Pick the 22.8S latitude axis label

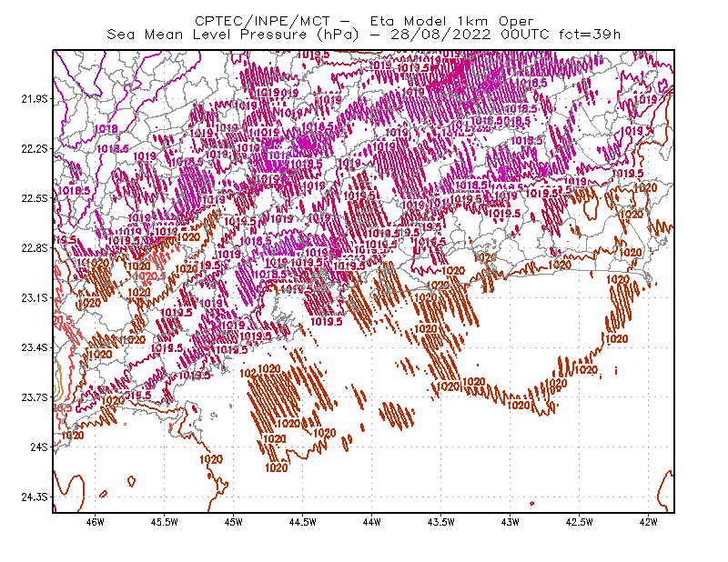tap(34, 248)
